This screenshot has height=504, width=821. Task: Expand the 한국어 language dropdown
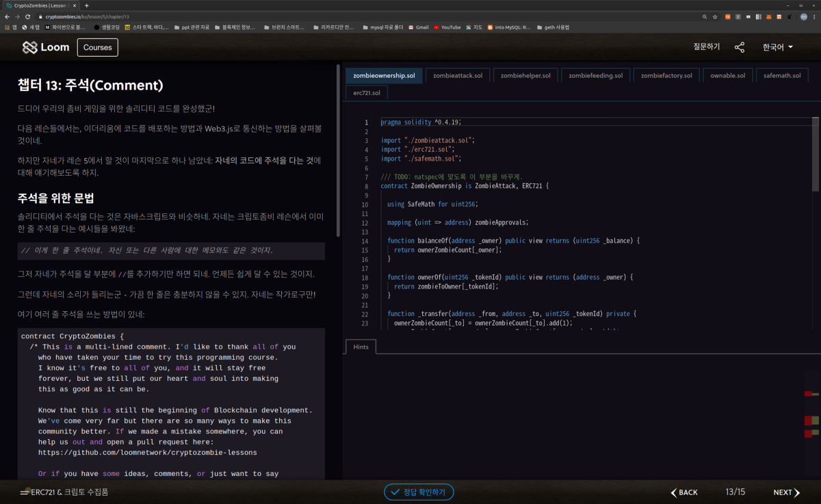click(x=778, y=47)
